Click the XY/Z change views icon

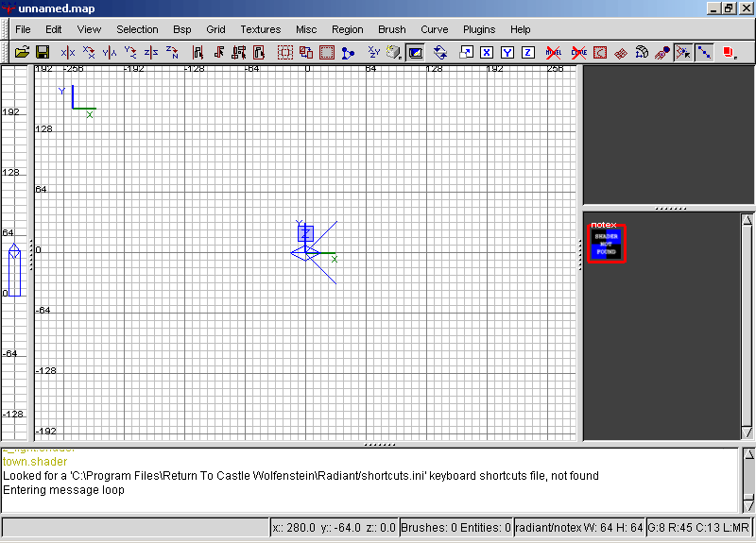pyautogui.click(x=373, y=52)
